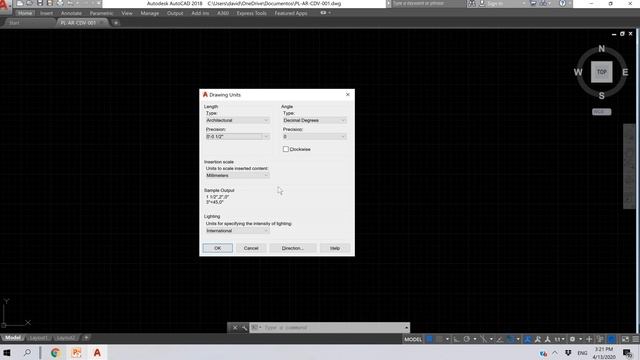This screenshot has height=360, width=640.
Task: Toggle Grid display in status bar
Action: 429,339
